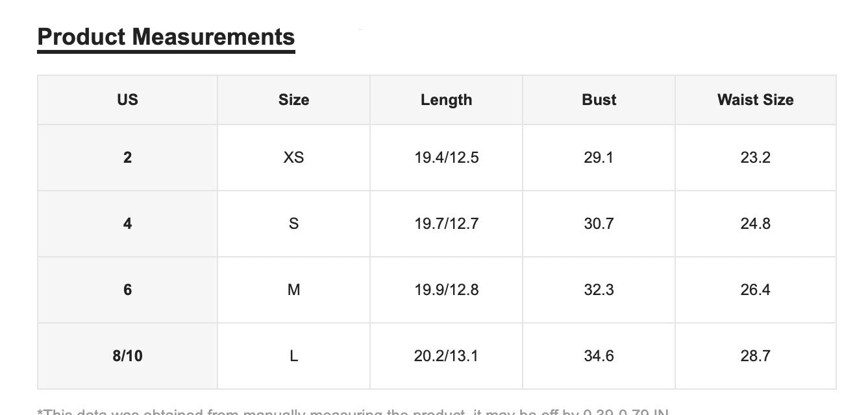The image size is (868, 415).
Task: Click the Length column header
Action: pyautogui.click(x=446, y=100)
